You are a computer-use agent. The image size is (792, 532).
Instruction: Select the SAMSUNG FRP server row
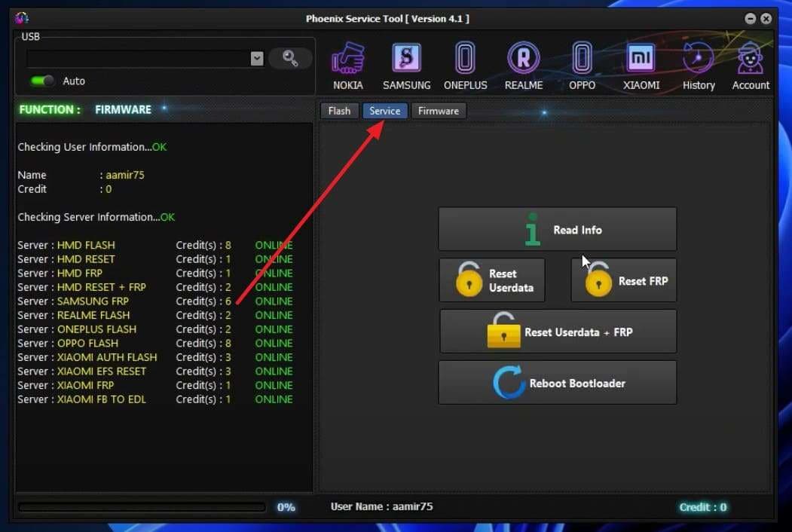pyautogui.click(x=155, y=301)
